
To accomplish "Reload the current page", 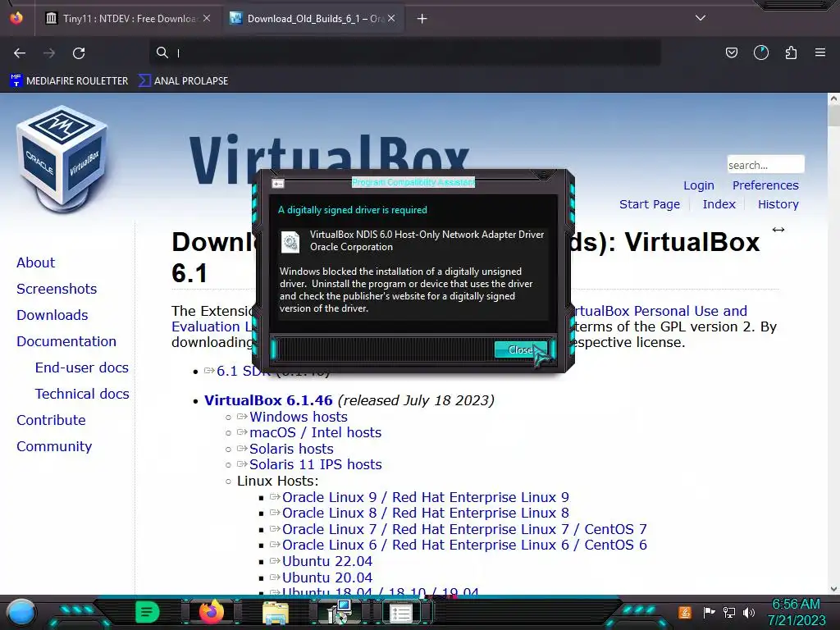I will click(79, 52).
